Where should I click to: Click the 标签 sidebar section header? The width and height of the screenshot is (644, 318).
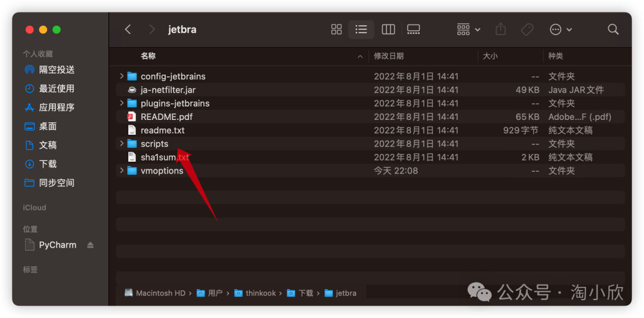(x=30, y=270)
